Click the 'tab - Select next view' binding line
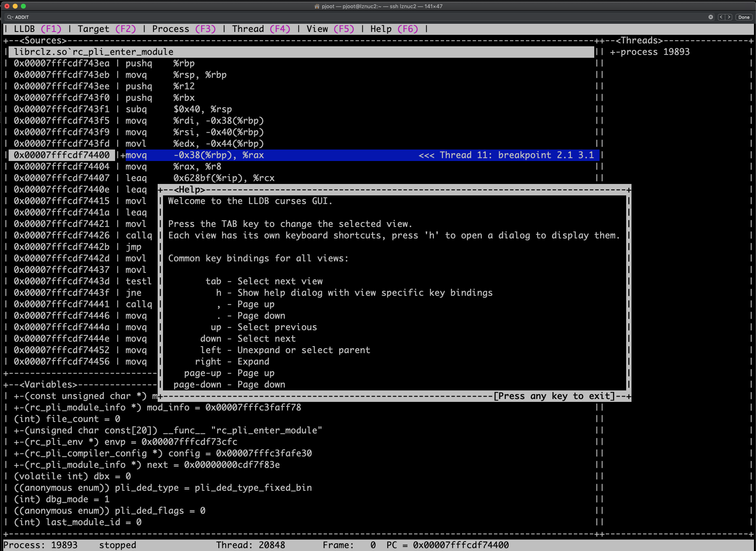Image resolution: width=756 pixels, height=551 pixels. (x=264, y=281)
